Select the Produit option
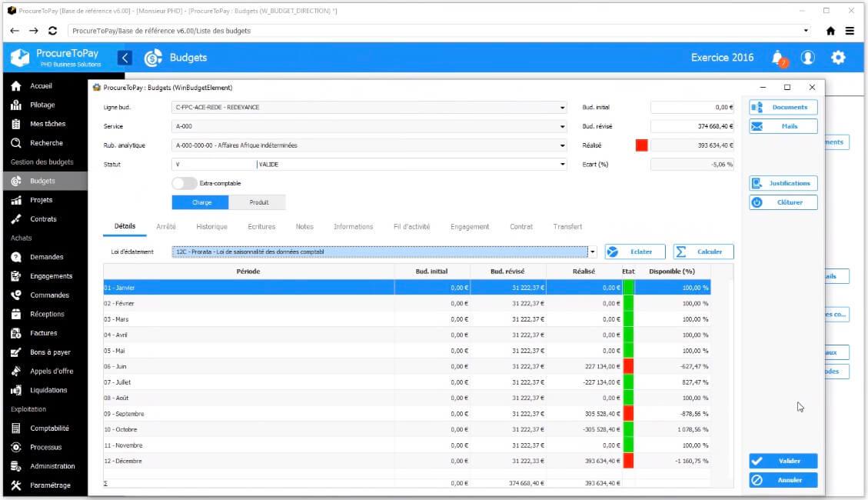This screenshot has height=500, width=868. [x=258, y=202]
